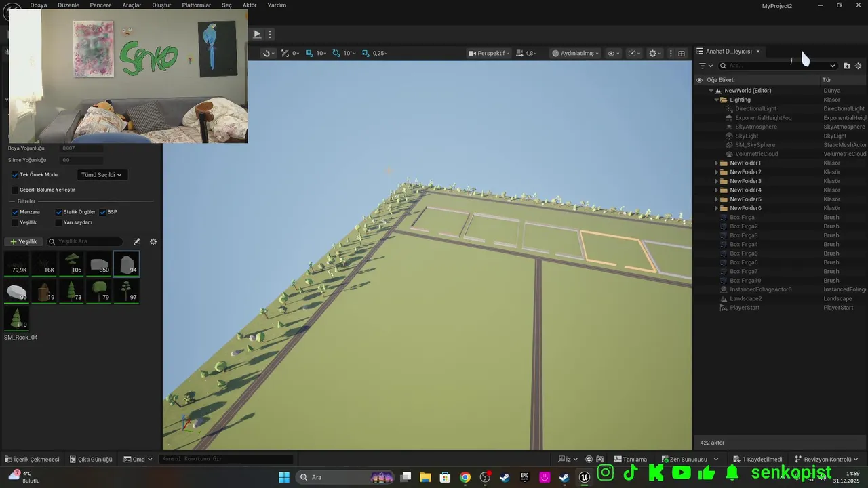Viewport: 868px width, 488px height.
Task: Open the Cmd console type dropdown
Action: coord(138,459)
